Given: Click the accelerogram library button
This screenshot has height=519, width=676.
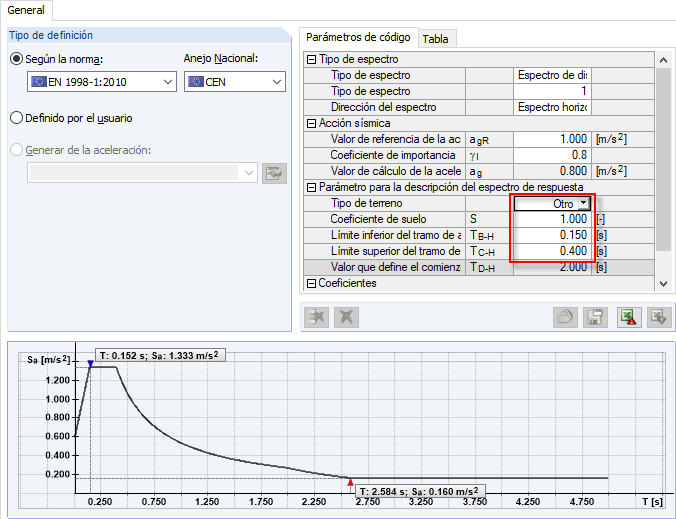Looking at the screenshot, I should pos(274,173).
